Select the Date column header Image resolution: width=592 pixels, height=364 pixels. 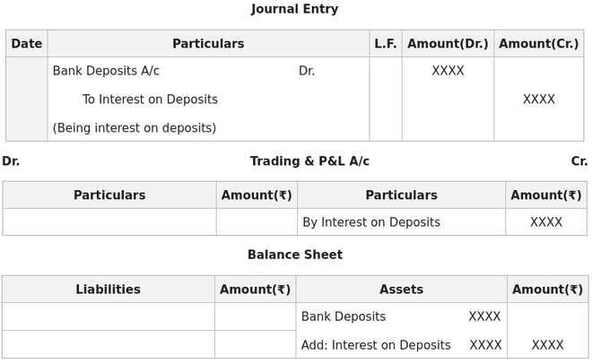[26, 44]
